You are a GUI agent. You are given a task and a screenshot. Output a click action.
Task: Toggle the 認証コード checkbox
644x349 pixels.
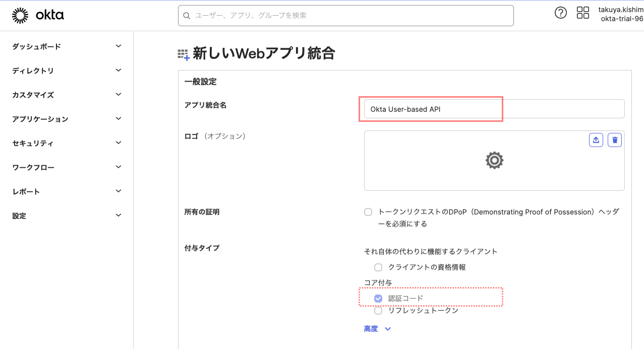[378, 298]
